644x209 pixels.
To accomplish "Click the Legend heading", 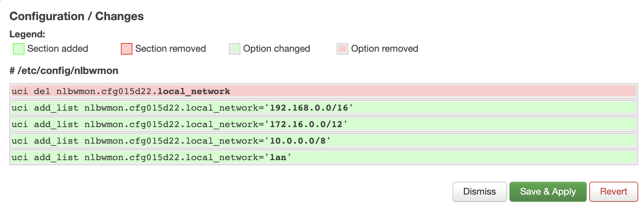I will pyautogui.click(x=27, y=34).
